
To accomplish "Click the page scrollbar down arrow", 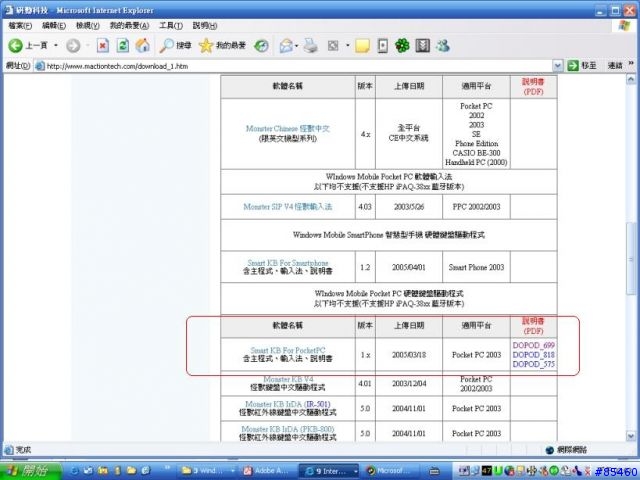I will pos(631,436).
